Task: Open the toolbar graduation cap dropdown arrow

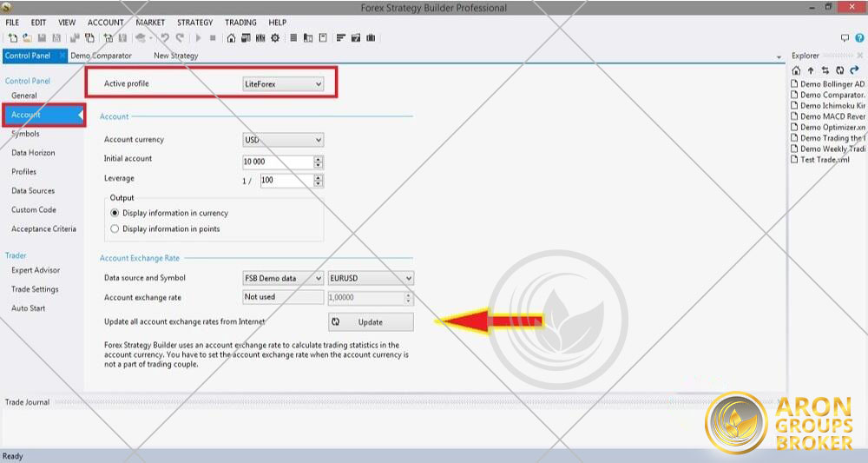Action: coord(150,38)
